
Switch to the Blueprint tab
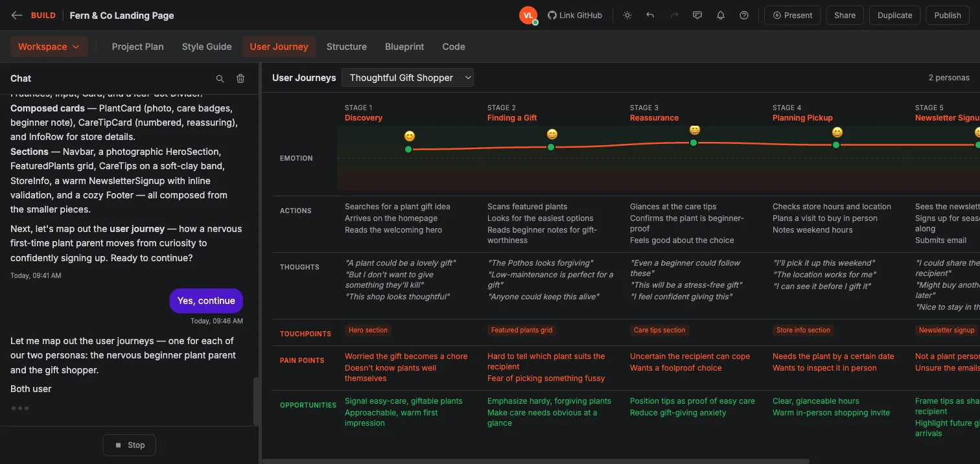click(404, 47)
